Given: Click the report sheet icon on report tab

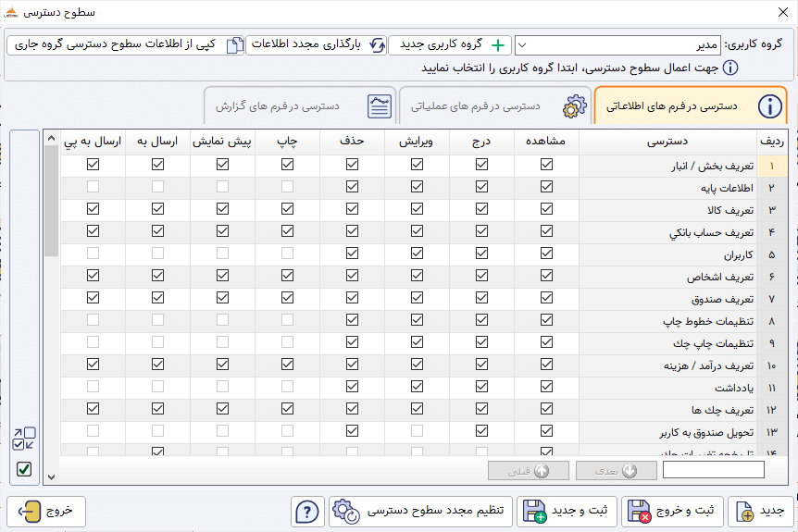Looking at the screenshot, I should click(x=380, y=106).
